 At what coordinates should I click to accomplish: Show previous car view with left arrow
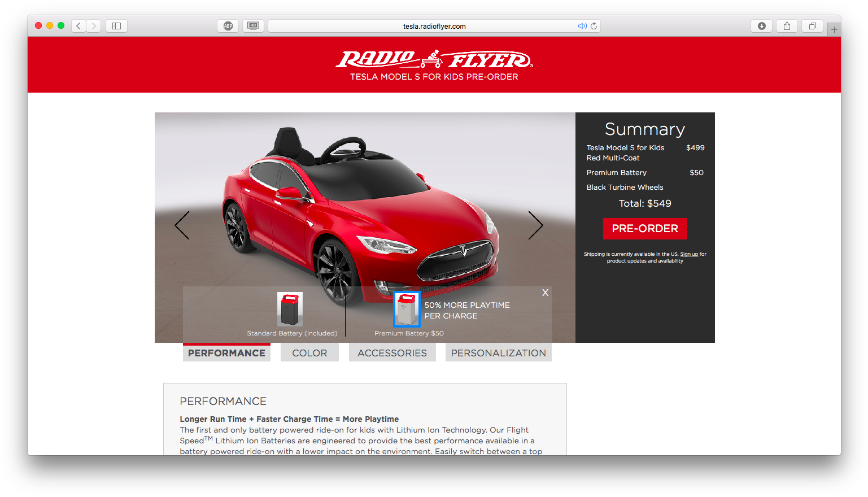(182, 225)
